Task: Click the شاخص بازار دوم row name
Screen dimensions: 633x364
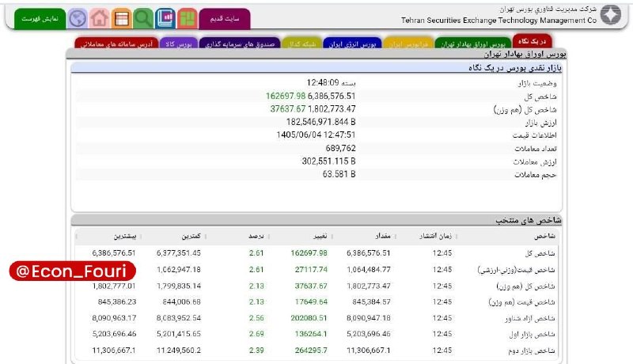Action: 532,351
